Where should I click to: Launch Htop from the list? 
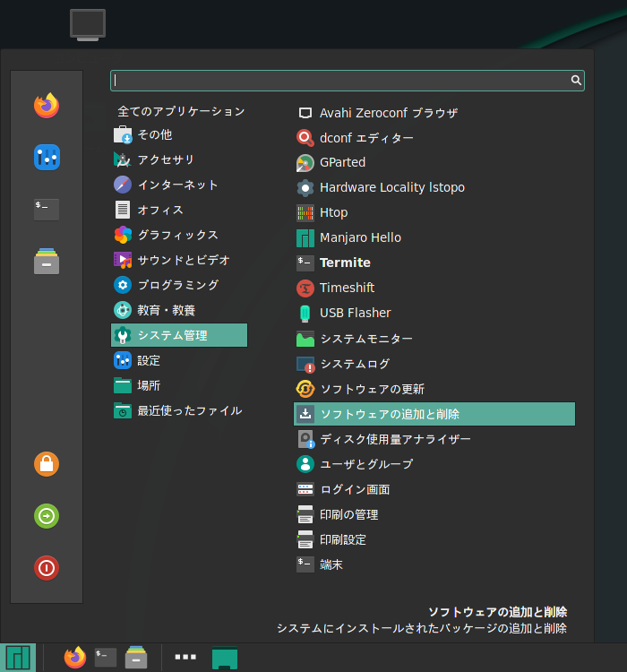tap(322, 212)
